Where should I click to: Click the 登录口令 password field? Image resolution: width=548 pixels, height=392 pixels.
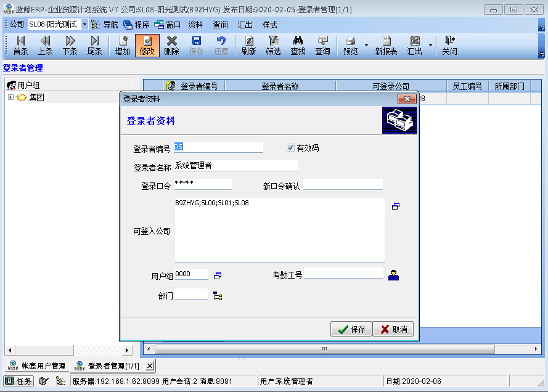coord(203,184)
